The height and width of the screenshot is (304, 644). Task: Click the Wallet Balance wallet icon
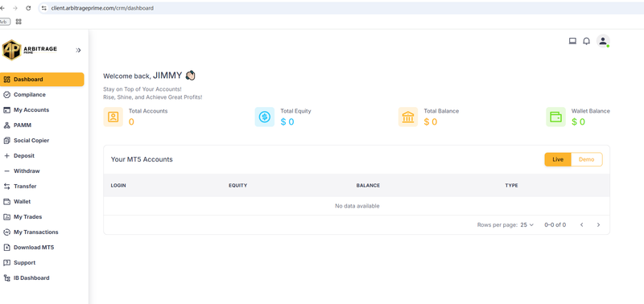pos(555,117)
